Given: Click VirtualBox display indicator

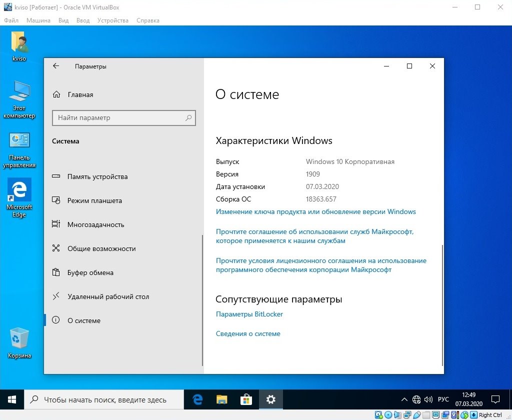Looking at the screenshot, I should (435, 415).
